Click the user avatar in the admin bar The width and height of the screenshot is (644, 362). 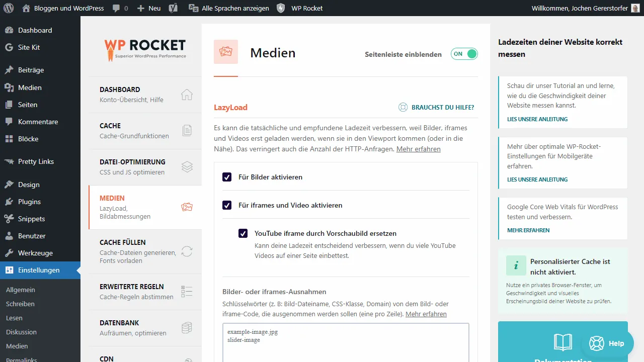(x=636, y=8)
